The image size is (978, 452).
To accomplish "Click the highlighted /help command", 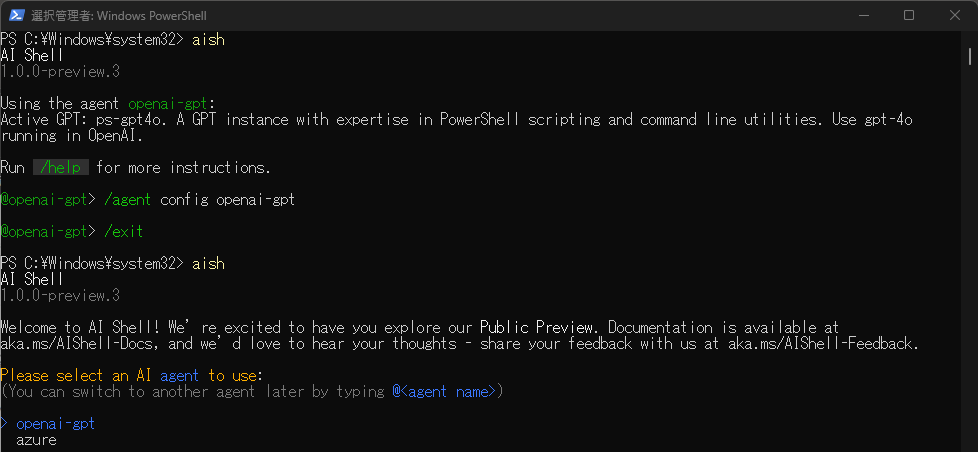I will coord(60,168).
